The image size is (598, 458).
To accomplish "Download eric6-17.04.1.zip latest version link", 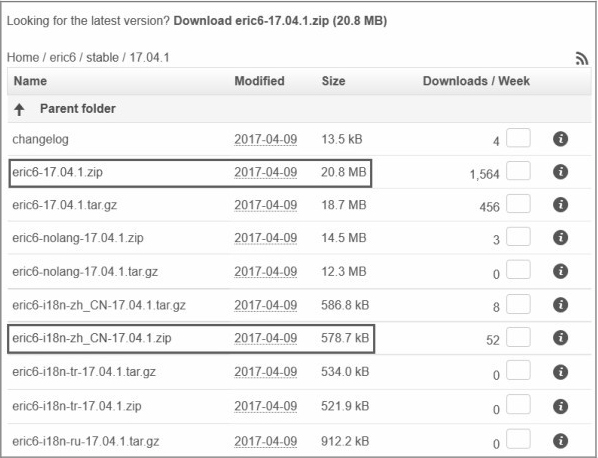I will 280,21.
